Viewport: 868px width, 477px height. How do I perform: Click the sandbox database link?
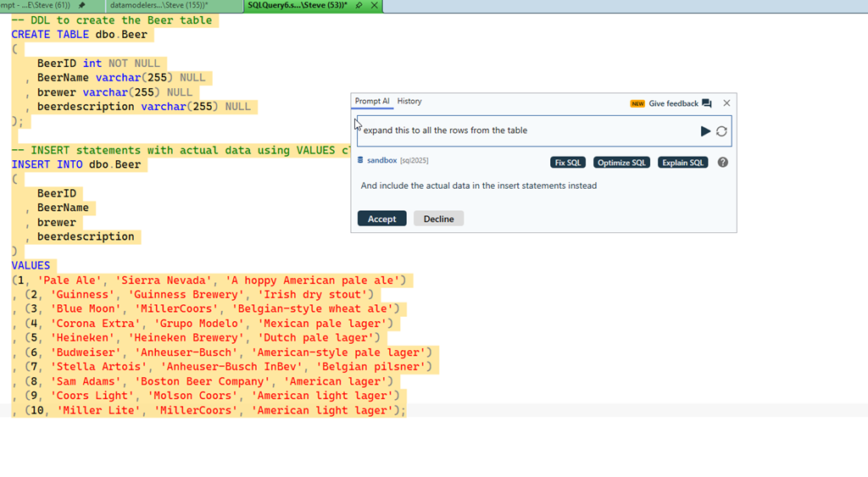(x=382, y=160)
